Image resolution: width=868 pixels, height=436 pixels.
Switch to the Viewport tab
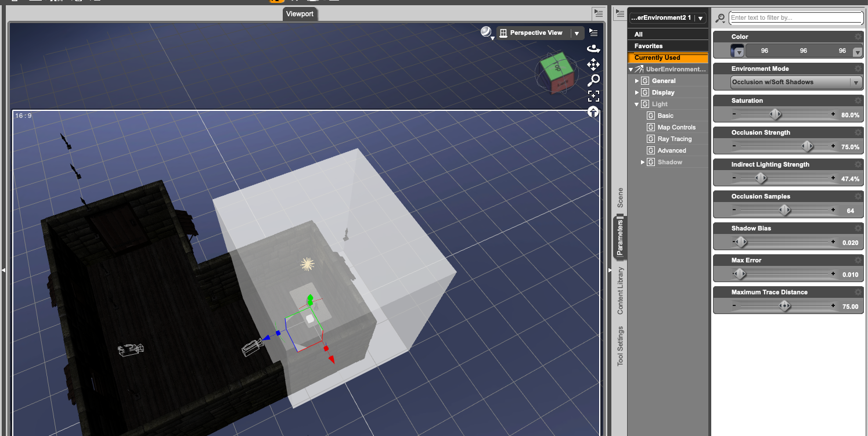click(300, 14)
